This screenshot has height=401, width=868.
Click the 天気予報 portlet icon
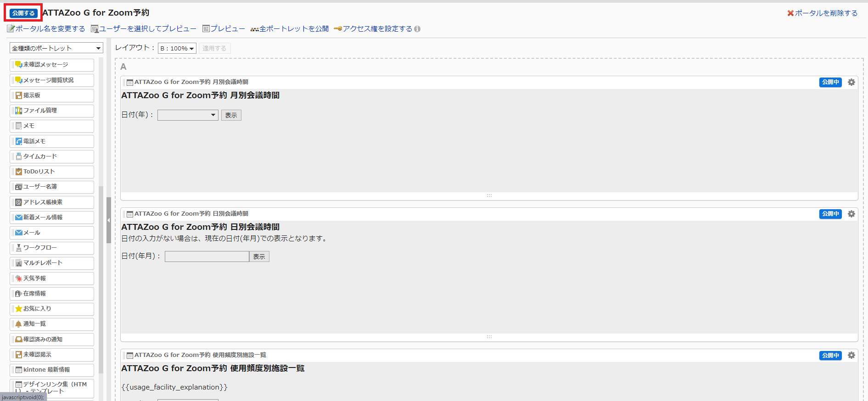(19, 278)
